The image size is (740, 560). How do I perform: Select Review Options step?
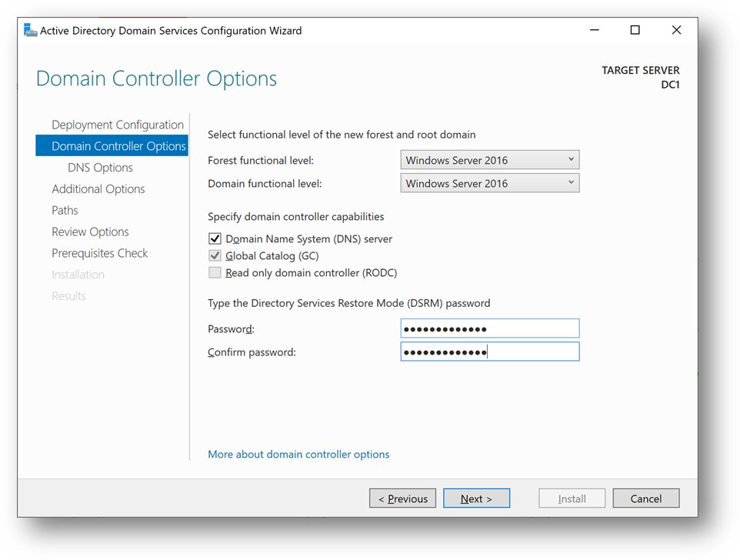coord(90,232)
